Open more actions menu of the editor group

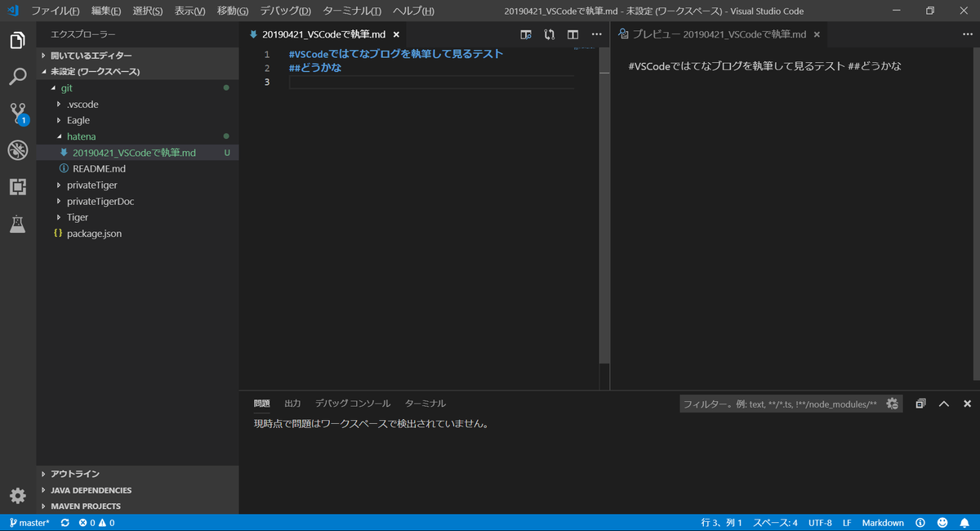[x=596, y=34]
